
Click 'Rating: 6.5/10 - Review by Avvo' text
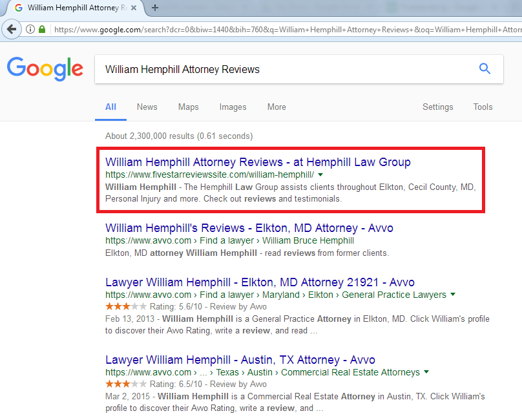point(208,384)
